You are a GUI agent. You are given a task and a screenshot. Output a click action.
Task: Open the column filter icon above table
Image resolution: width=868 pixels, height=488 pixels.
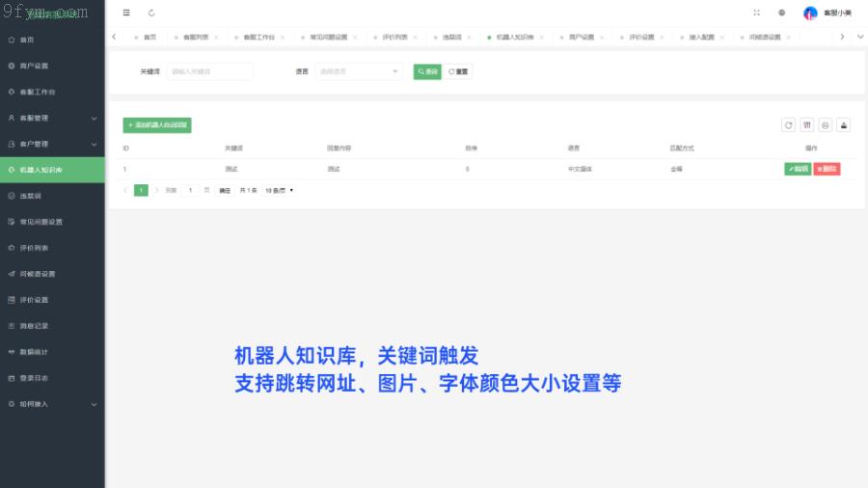(x=807, y=124)
